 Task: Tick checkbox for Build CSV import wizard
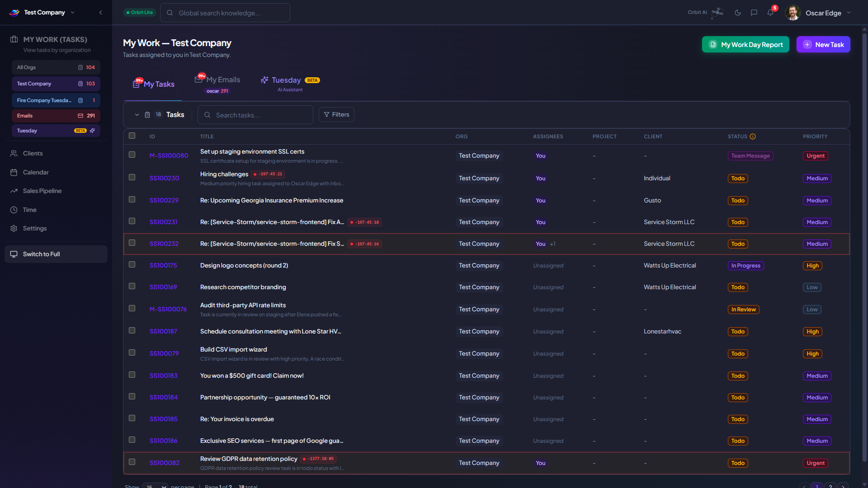[x=132, y=352]
